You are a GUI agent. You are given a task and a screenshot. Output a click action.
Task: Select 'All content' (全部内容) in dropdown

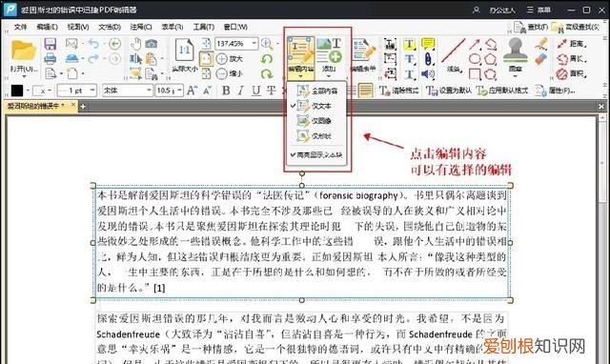(x=316, y=91)
